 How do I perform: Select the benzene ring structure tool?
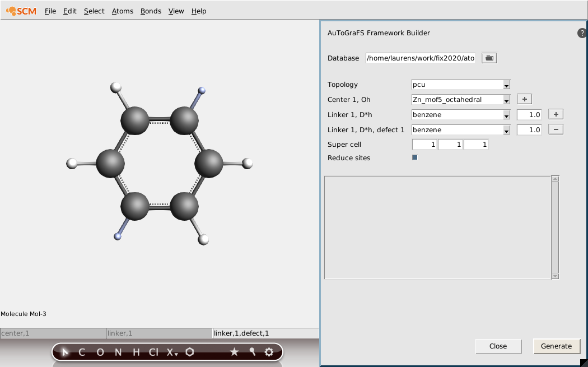click(x=190, y=352)
